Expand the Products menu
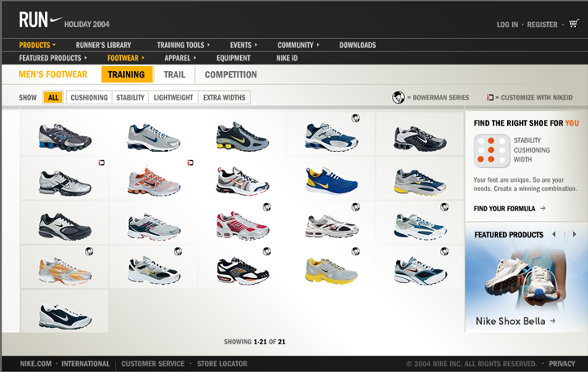Image resolution: width=588 pixels, height=372 pixels. point(37,45)
